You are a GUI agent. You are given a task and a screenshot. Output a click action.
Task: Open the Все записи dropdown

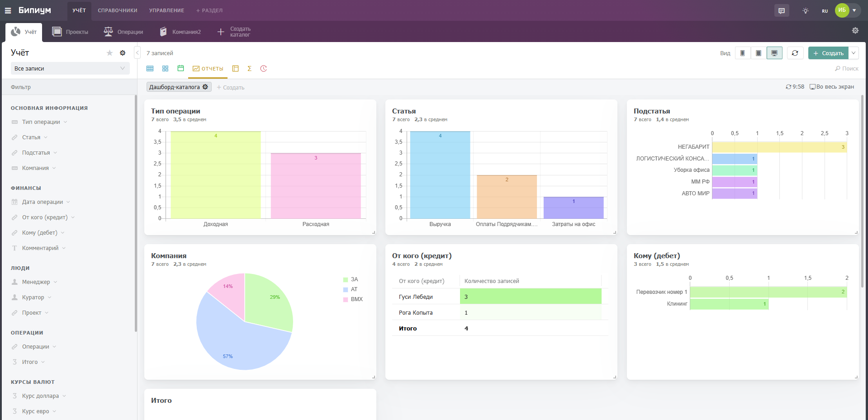70,69
